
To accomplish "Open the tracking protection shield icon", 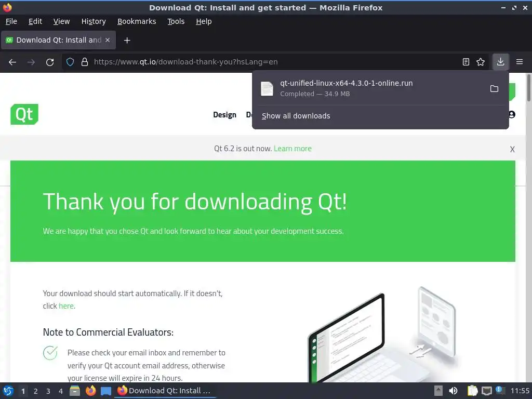I will (70, 62).
